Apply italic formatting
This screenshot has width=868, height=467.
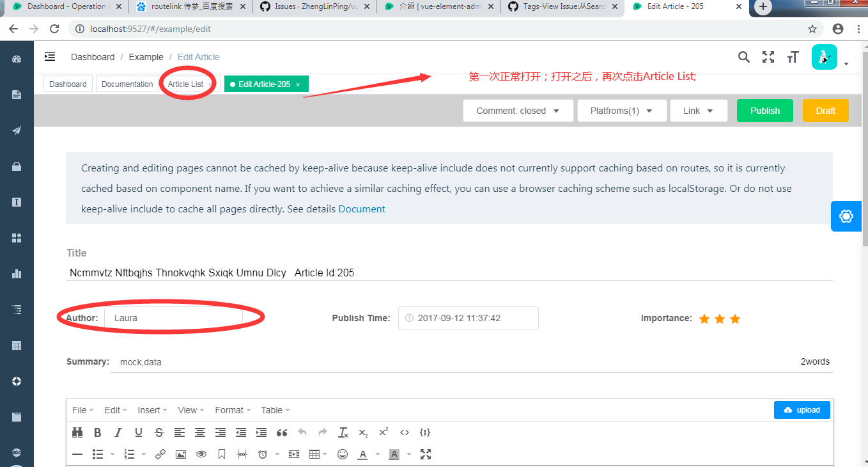point(118,432)
